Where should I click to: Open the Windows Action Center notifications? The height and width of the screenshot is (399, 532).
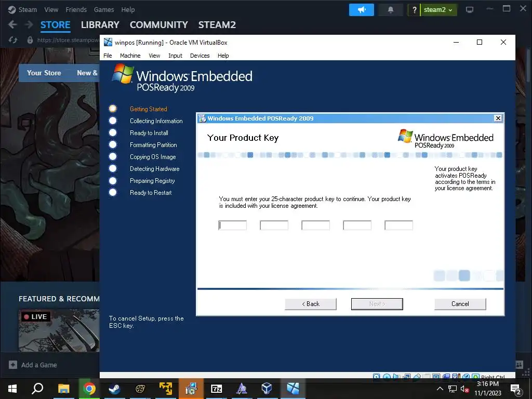(x=516, y=390)
